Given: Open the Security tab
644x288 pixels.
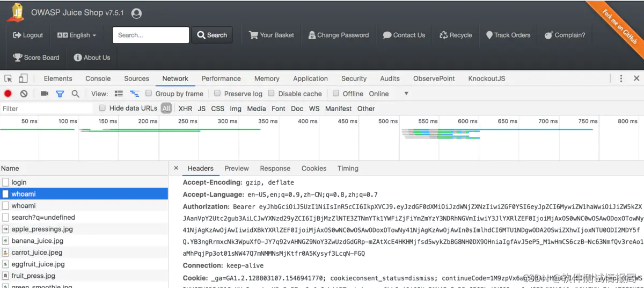Looking at the screenshot, I should [x=354, y=78].
